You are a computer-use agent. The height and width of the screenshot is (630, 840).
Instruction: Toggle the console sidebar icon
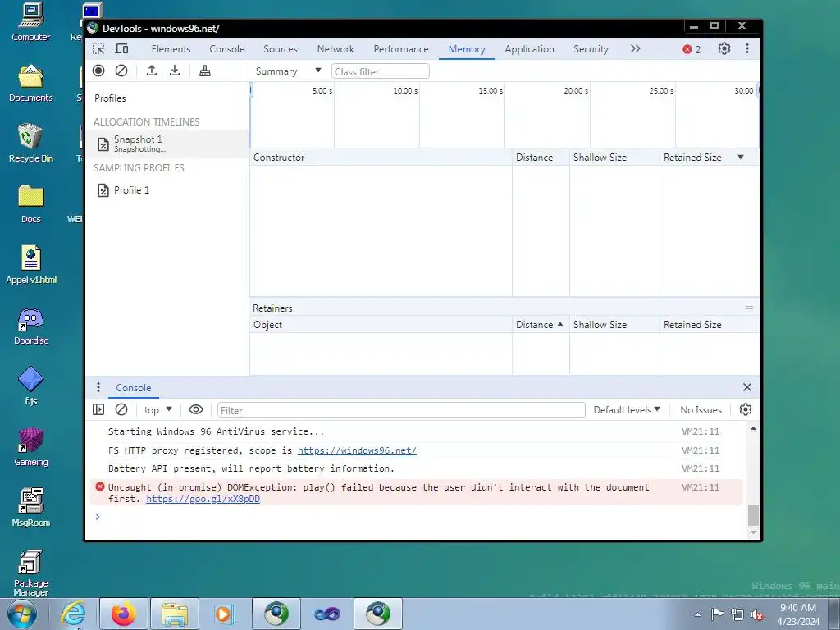pyautogui.click(x=98, y=410)
